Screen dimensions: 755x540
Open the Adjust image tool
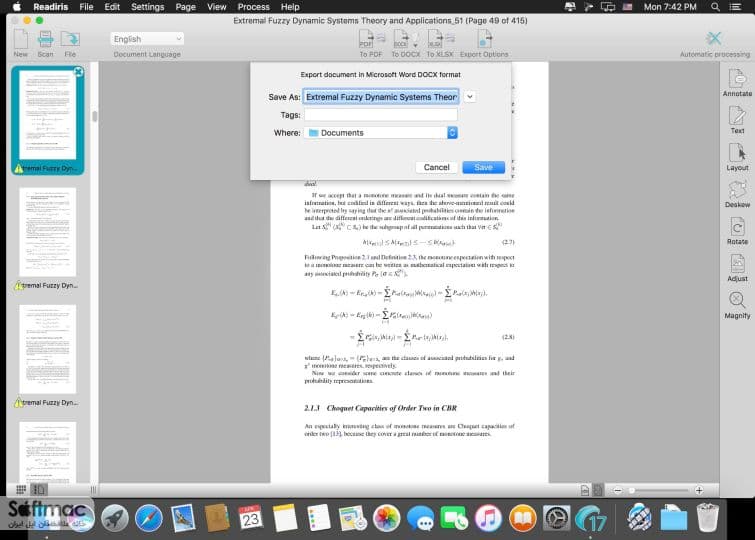click(737, 268)
